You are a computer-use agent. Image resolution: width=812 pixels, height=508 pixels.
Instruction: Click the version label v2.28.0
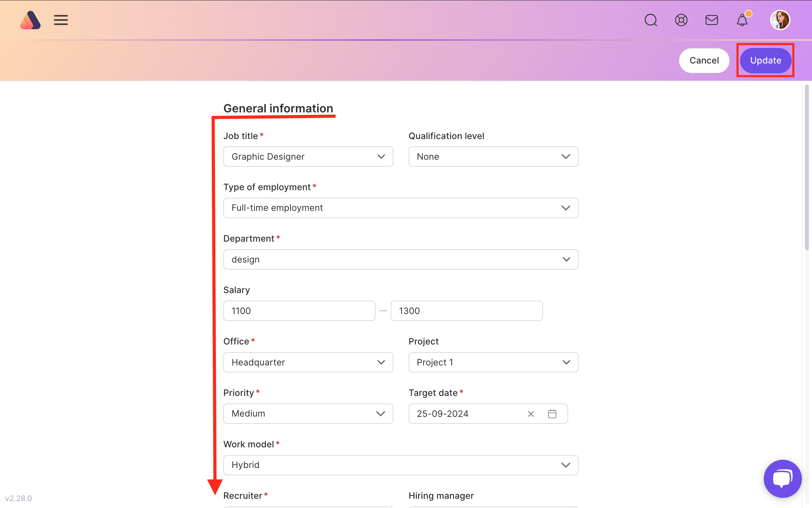click(18, 498)
